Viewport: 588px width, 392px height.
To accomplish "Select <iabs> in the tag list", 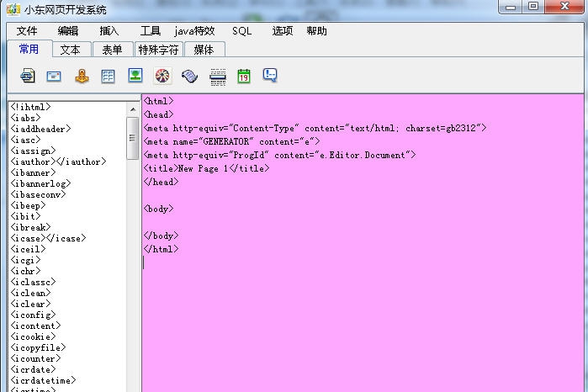I will [x=25, y=118].
